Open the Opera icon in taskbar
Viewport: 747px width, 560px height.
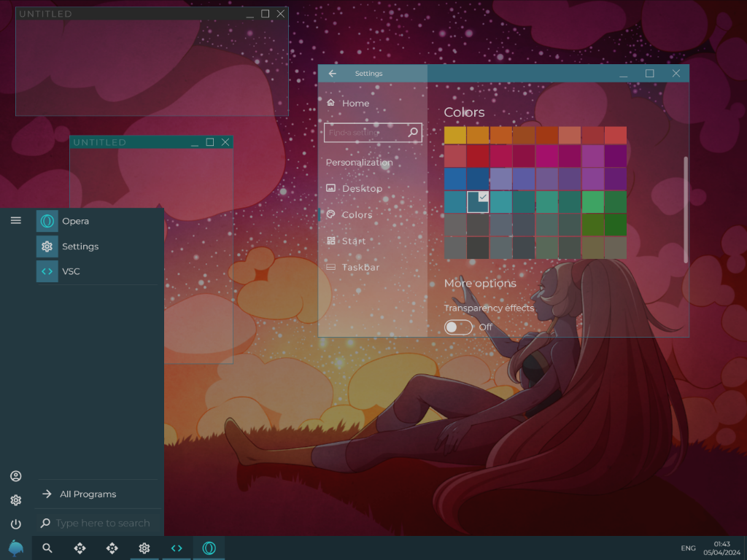209,548
